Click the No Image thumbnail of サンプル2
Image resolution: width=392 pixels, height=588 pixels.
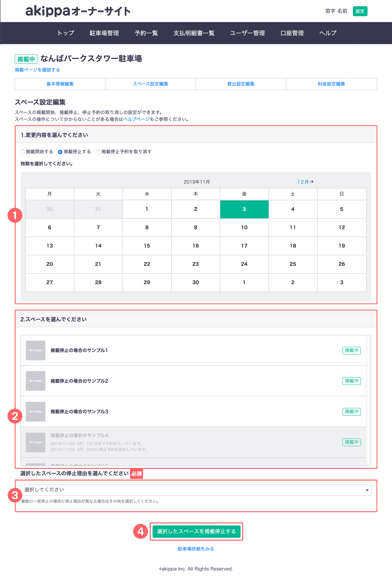(35, 381)
